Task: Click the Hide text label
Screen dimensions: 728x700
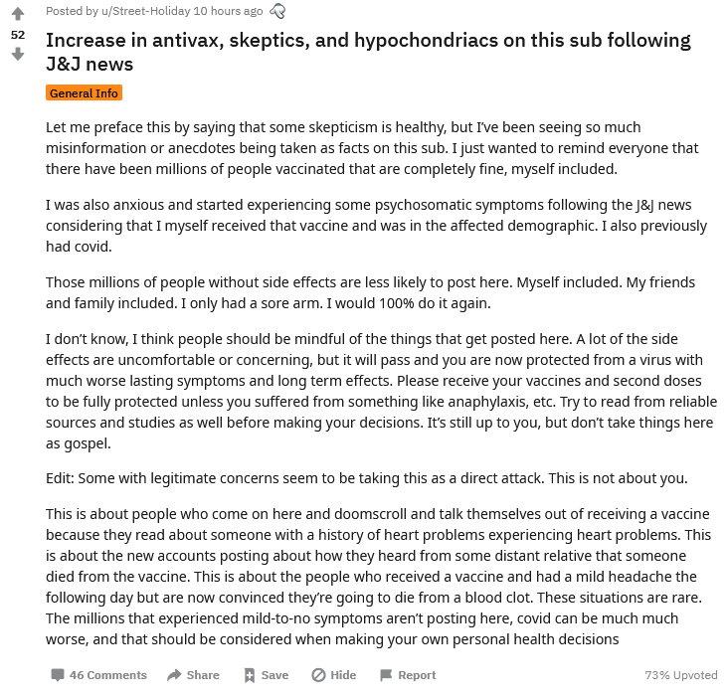Action: click(x=343, y=675)
